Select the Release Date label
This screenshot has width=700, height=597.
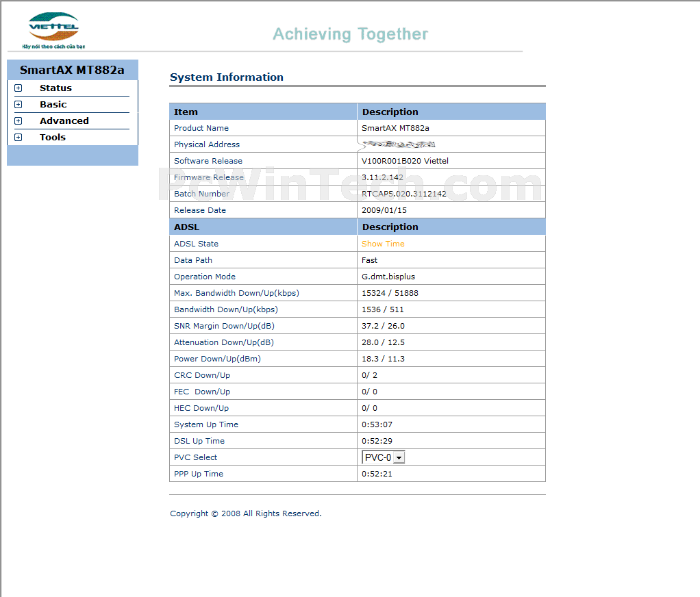[x=200, y=210]
